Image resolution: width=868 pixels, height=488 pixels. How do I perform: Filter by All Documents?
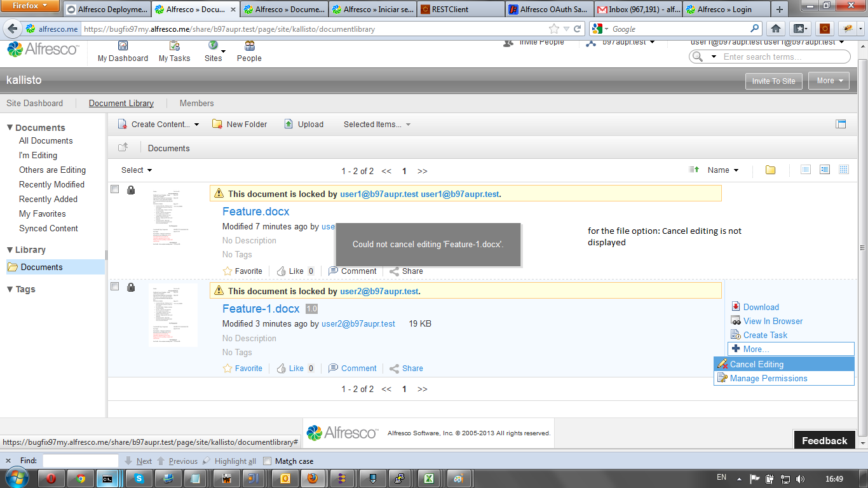(46, 140)
